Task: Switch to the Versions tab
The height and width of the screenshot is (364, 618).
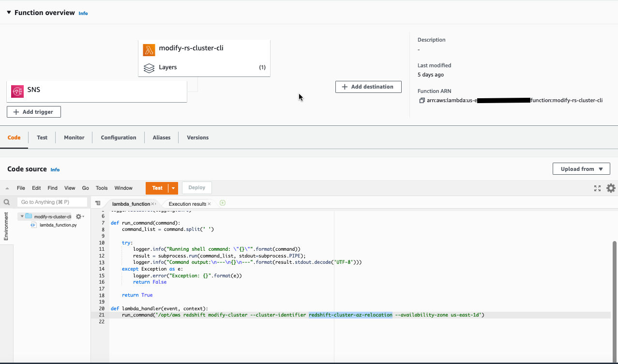Action: (x=198, y=137)
